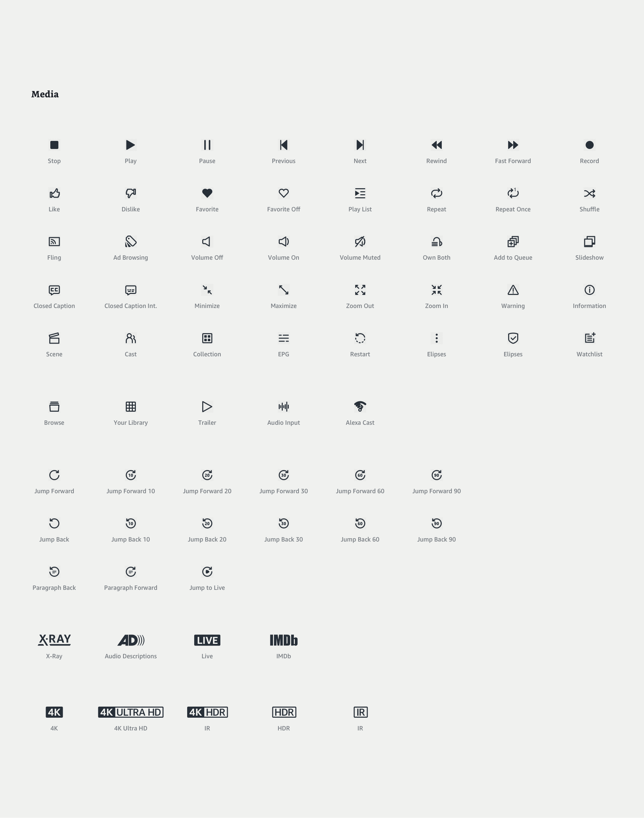Click the Scene clapperboard icon
The image size is (644, 818).
[x=54, y=338]
